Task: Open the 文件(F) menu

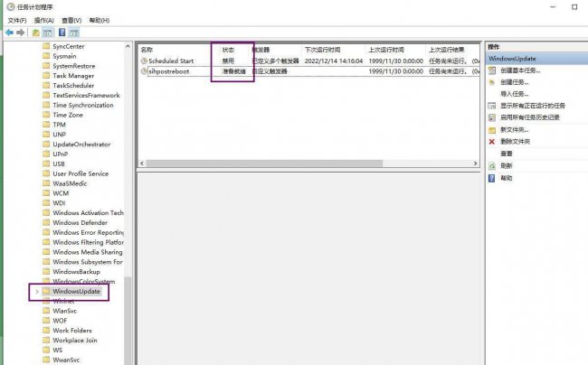Action: point(17,20)
